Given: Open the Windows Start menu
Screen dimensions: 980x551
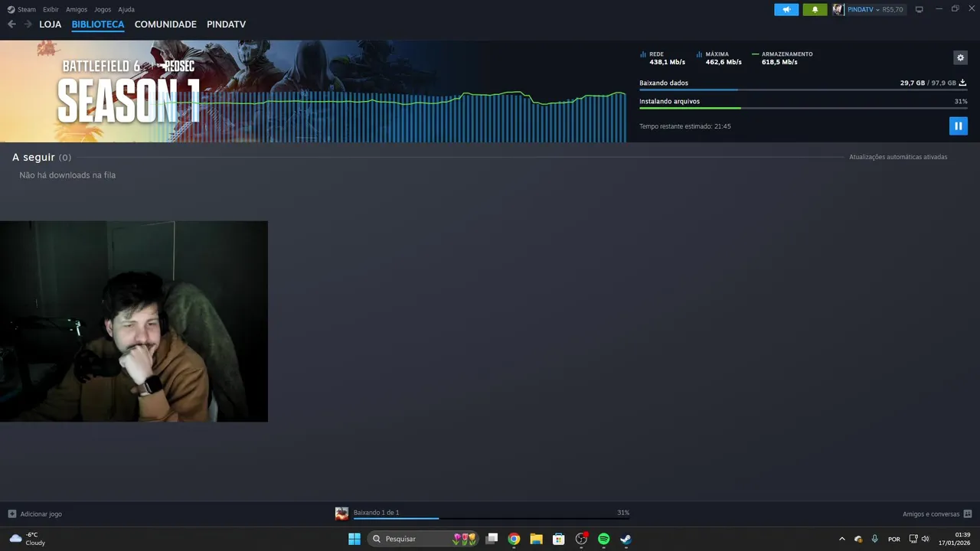Looking at the screenshot, I should (354, 539).
